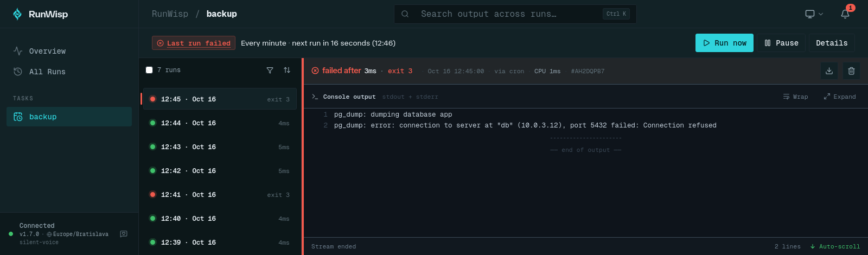Select the 12:45 Oct 16 failed run

pos(220,99)
